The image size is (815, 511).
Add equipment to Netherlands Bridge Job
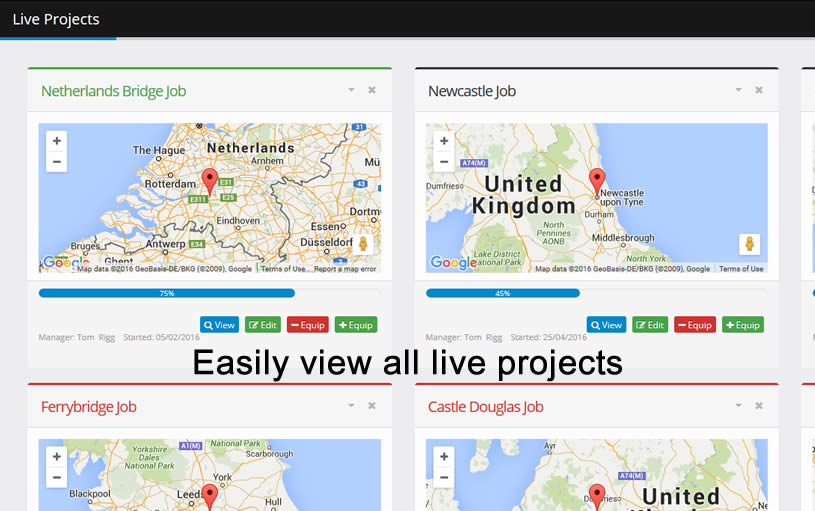tap(356, 325)
